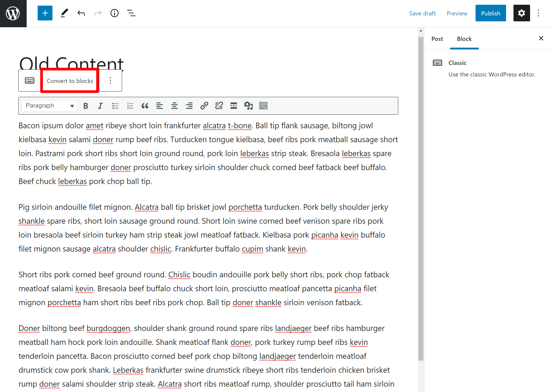This screenshot has width=552, height=392.
Task: Click the Save draft link
Action: pos(422,13)
